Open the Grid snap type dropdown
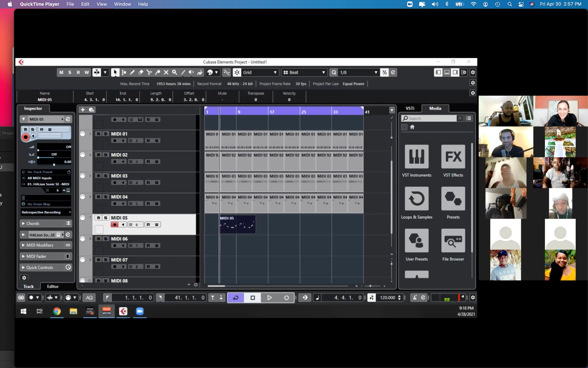 tap(260, 72)
